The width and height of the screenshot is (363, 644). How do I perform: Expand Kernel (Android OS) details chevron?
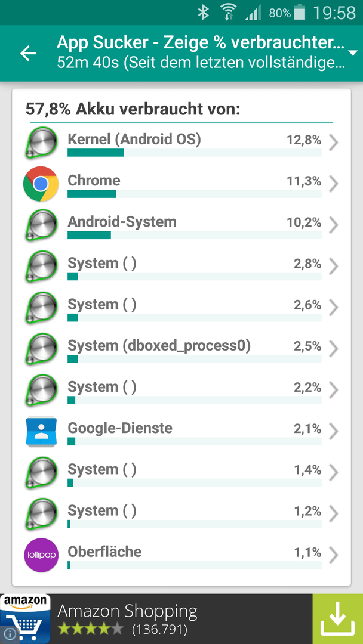click(334, 143)
